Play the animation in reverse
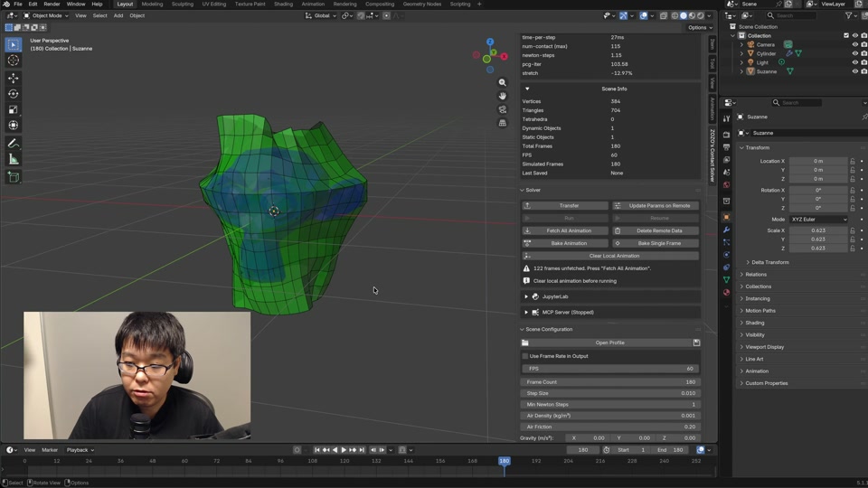868x488 pixels. tap(335, 450)
